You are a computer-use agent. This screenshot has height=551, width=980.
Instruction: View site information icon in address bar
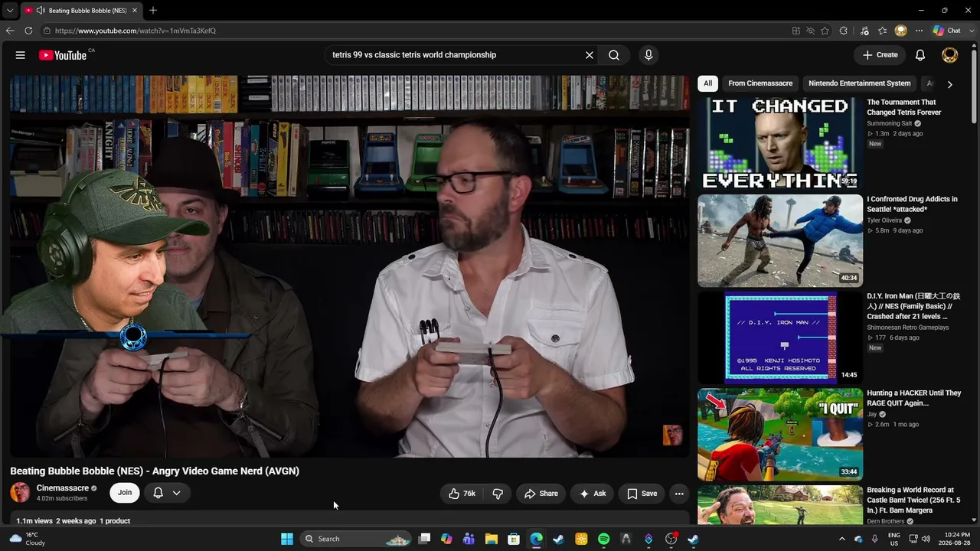47,31
